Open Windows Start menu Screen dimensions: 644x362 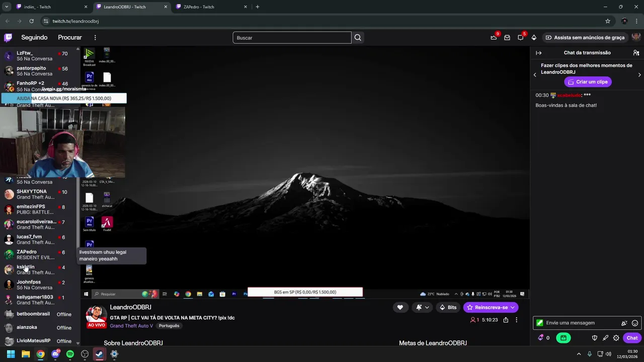coord(11,354)
